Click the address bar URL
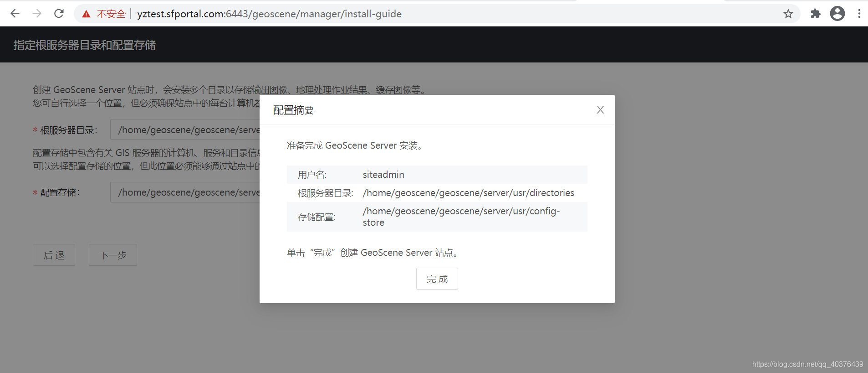The width and height of the screenshot is (868, 373). tap(269, 14)
